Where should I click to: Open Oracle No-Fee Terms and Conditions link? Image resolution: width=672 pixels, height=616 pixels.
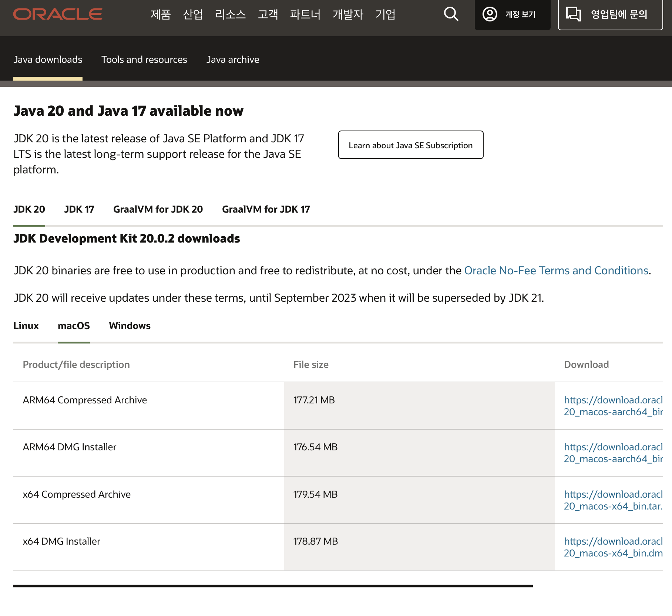(556, 271)
